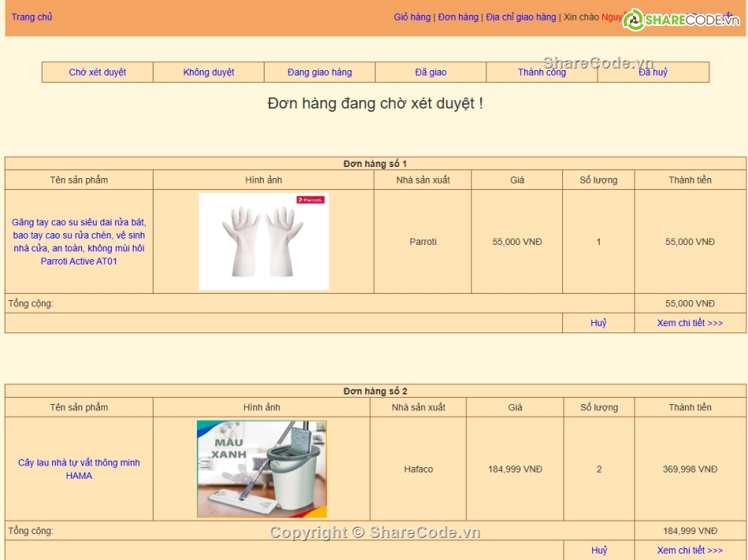Open the Giỏ hàng cart link

(412, 17)
